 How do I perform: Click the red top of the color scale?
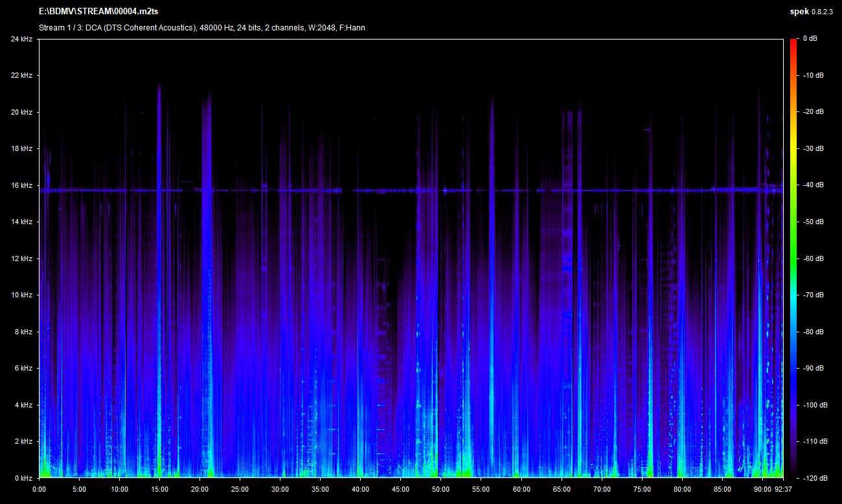point(793,44)
